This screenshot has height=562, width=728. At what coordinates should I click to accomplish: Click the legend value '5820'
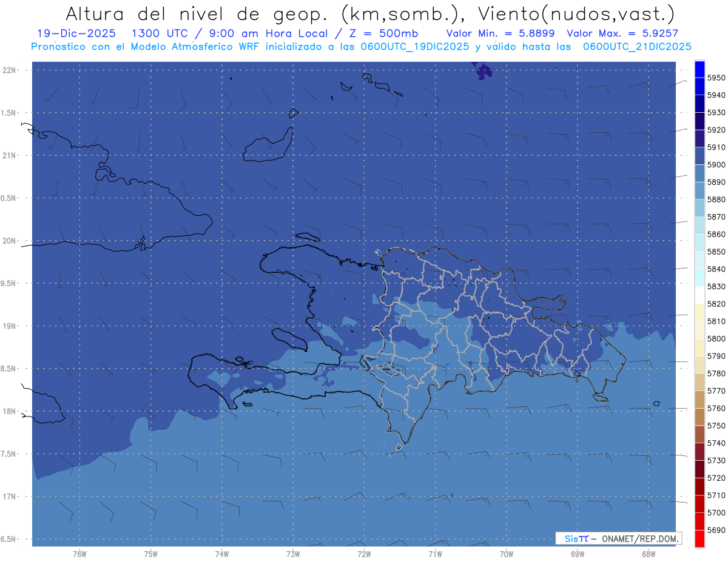click(x=716, y=304)
